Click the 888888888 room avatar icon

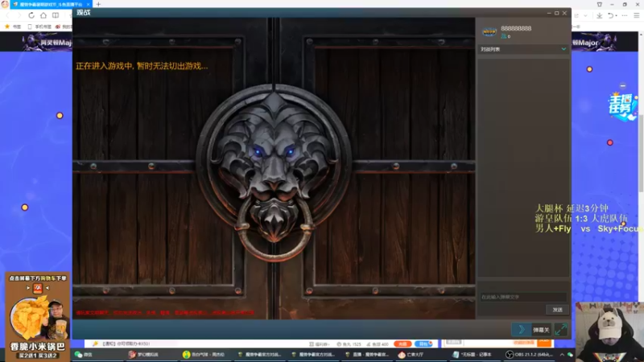[x=489, y=31]
